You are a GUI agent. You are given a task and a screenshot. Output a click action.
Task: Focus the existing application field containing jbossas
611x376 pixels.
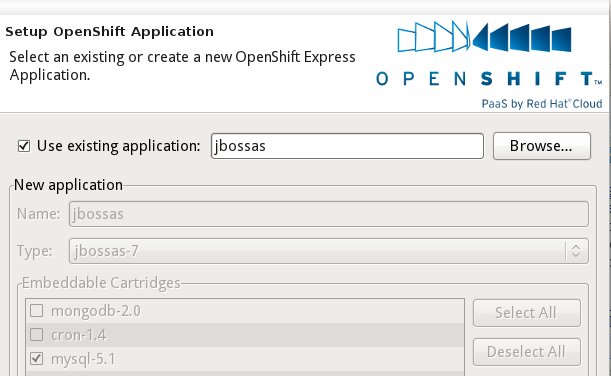(x=347, y=146)
